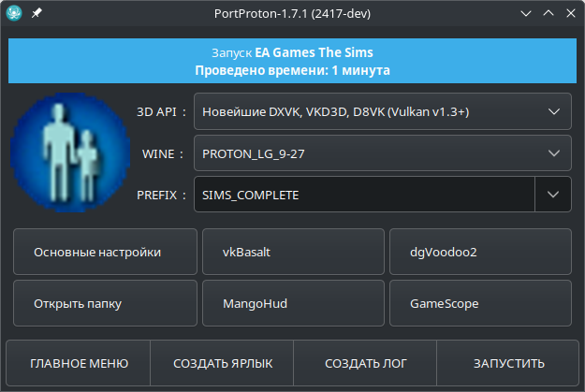Maximize the PortProton window
Image resolution: width=585 pixels, height=392 pixels.
[548, 13]
